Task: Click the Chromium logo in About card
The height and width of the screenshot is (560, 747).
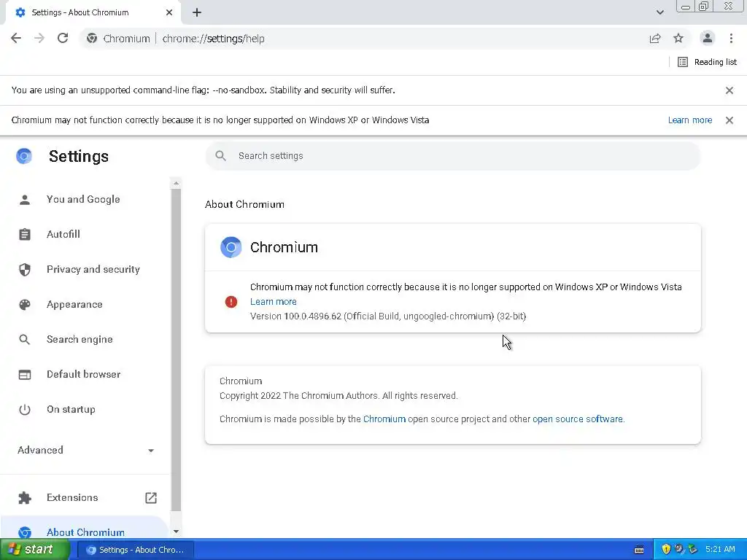Action: pos(231,247)
